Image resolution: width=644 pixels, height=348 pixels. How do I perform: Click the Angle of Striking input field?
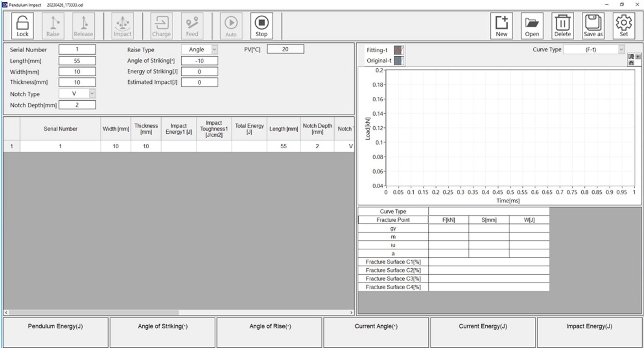[199, 61]
